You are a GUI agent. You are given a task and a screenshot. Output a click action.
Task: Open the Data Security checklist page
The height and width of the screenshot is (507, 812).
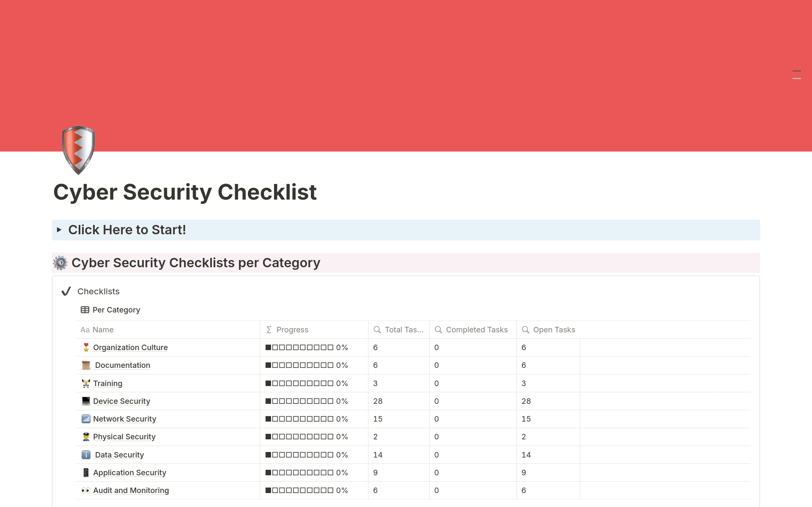coord(119,455)
